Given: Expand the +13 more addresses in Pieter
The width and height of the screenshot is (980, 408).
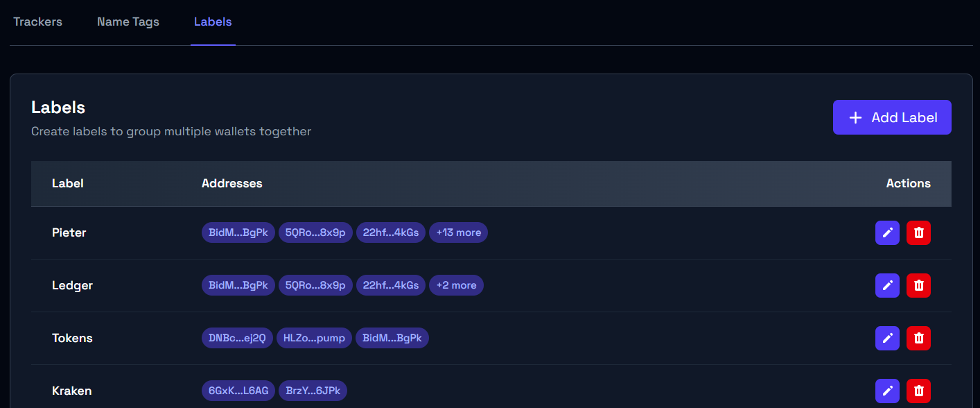Looking at the screenshot, I should (x=458, y=232).
